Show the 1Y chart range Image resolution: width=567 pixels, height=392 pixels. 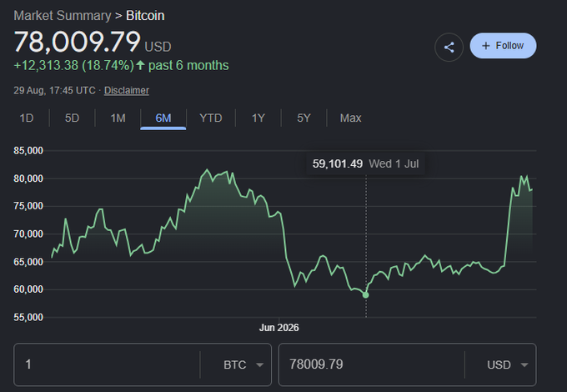[x=258, y=118]
